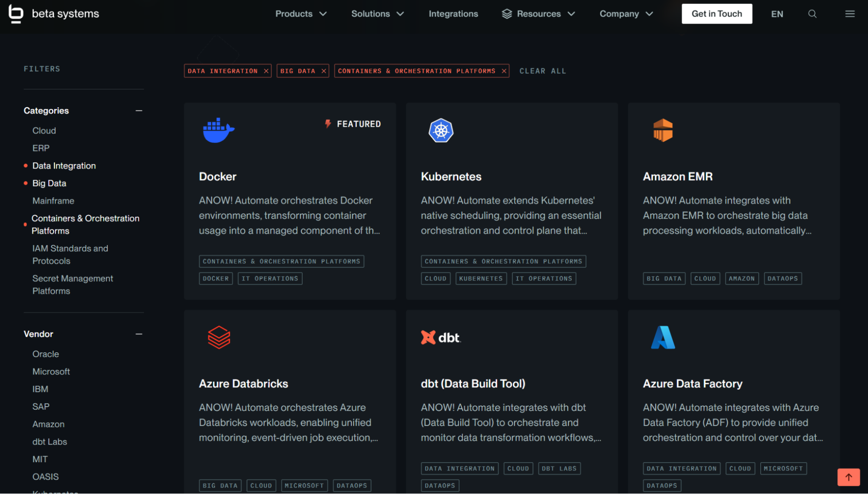The height and width of the screenshot is (494, 868).
Task: Click CLOUD tag on Kubernetes card
Action: [435, 278]
